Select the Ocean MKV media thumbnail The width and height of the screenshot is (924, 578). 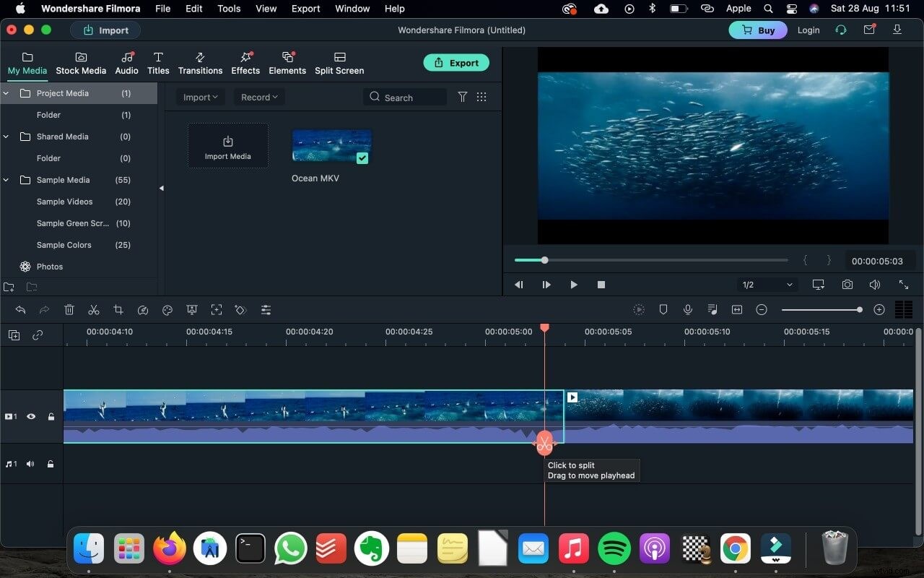tap(331, 144)
